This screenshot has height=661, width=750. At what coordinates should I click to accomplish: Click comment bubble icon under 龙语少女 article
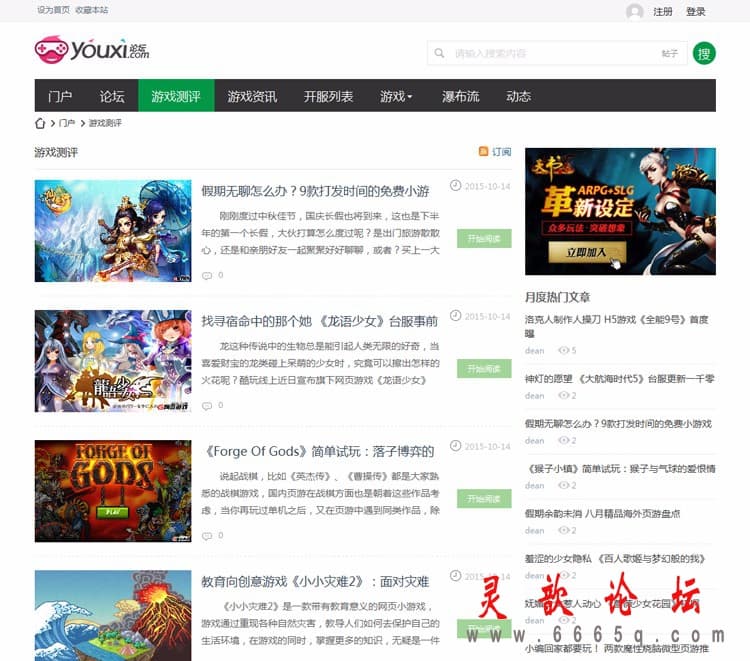coord(207,406)
